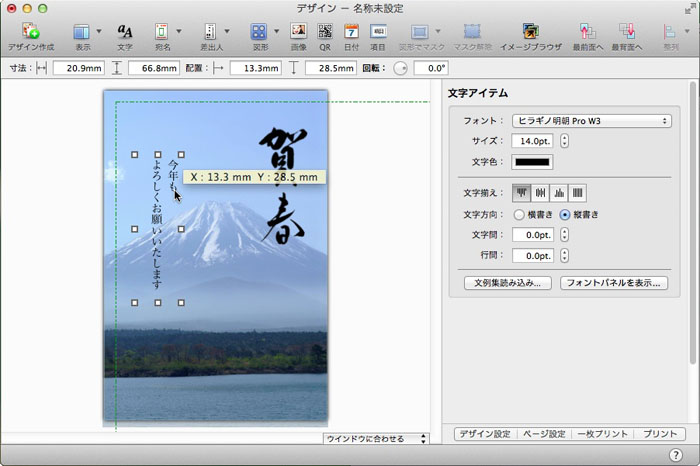Screen dimensions: 700x466
Task: Click the サイズ font size input field
Action: pos(532,141)
